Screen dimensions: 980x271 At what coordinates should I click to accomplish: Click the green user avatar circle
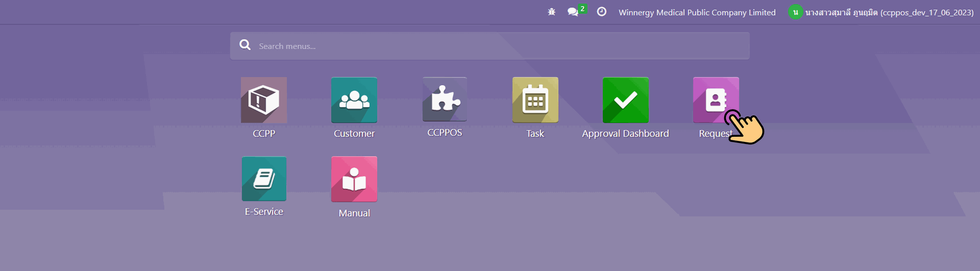(795, 12)
